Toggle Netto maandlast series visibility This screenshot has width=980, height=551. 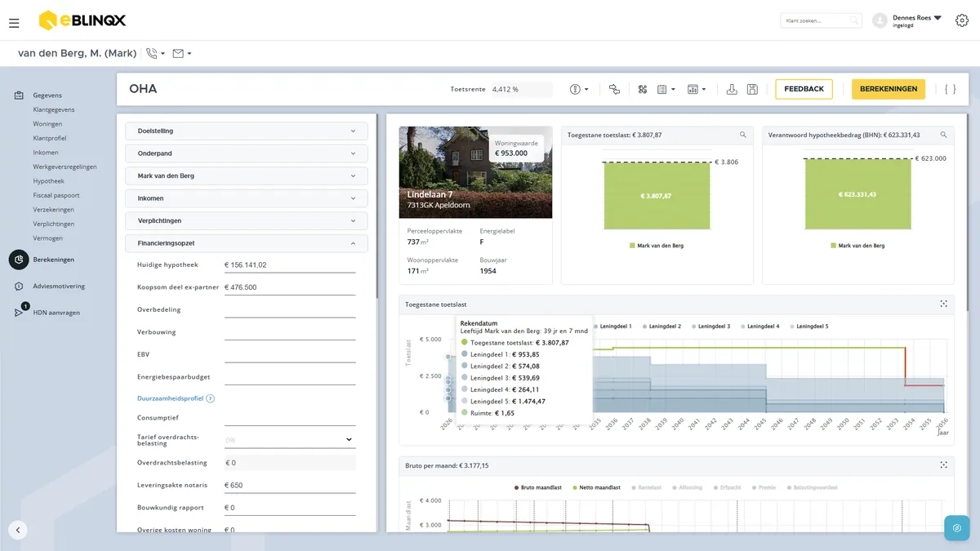pyautogui.click(x=597, y=487)
